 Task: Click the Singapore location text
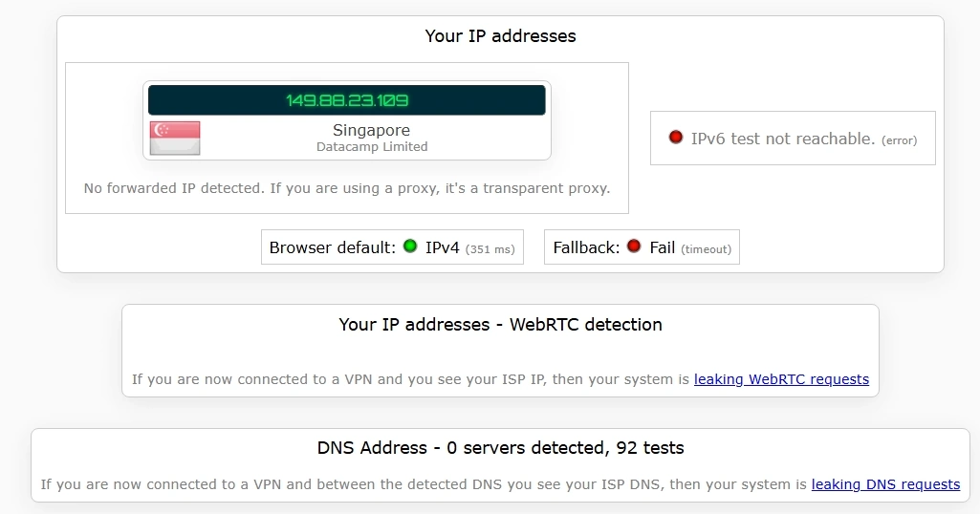371,130
